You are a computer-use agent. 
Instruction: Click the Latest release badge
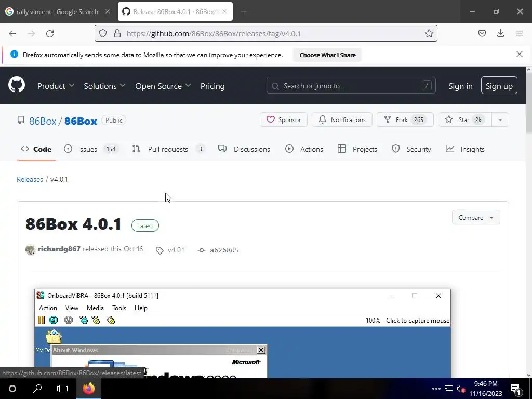click(x=145, y=225)
